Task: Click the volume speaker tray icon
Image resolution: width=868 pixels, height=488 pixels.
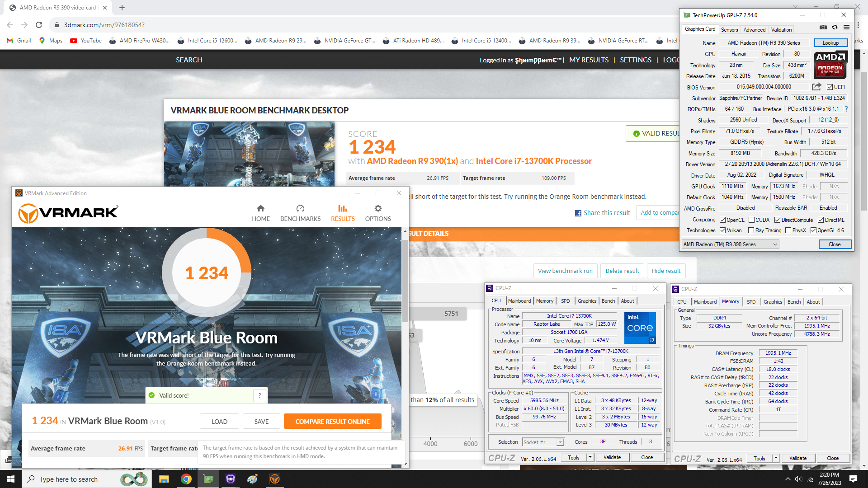Action: 798,479
